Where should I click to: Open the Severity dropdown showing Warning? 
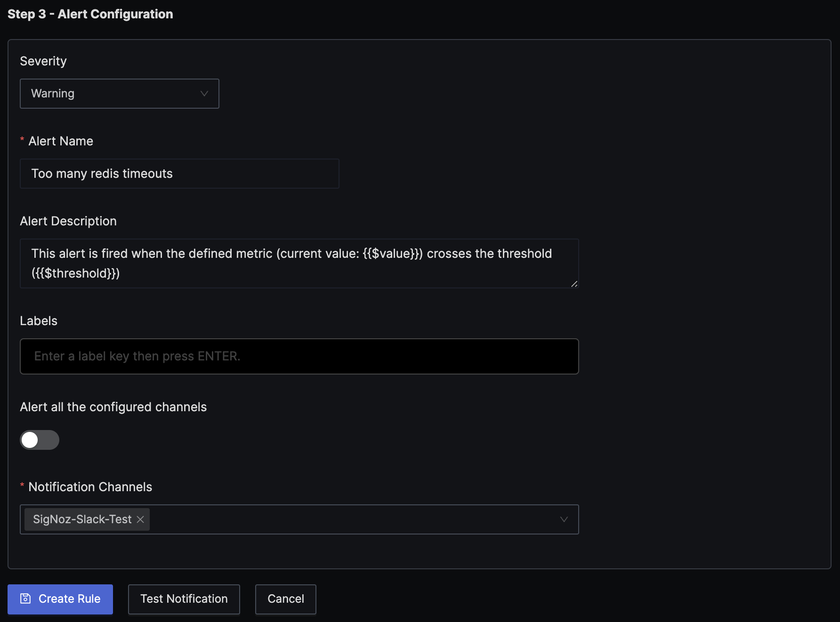tap(119, 94)
